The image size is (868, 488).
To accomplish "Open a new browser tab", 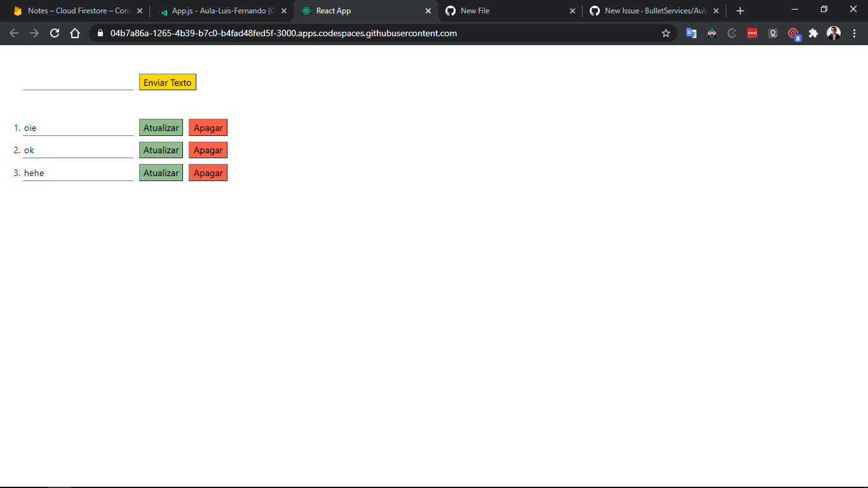I will tap(740, 10).
